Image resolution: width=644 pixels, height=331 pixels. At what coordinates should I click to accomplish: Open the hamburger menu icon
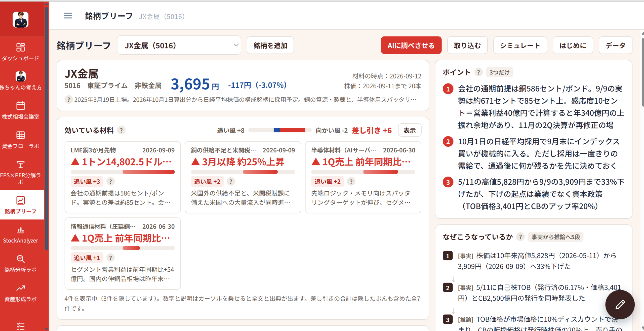tap(68, 16)
